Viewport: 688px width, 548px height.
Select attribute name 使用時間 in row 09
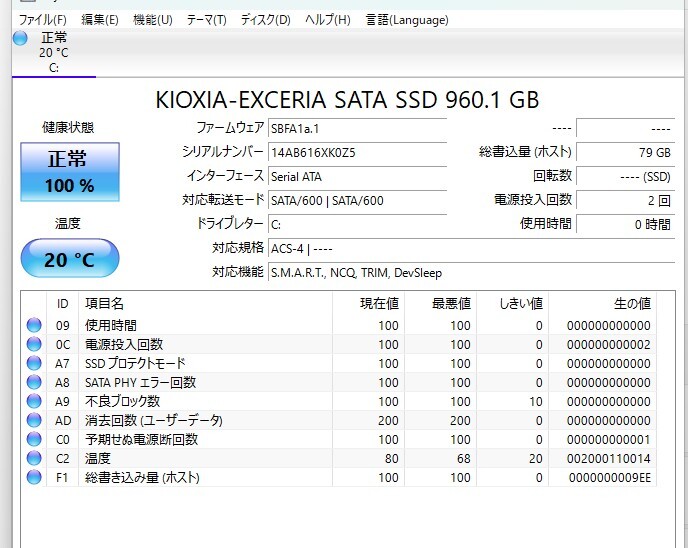[111, 326]
